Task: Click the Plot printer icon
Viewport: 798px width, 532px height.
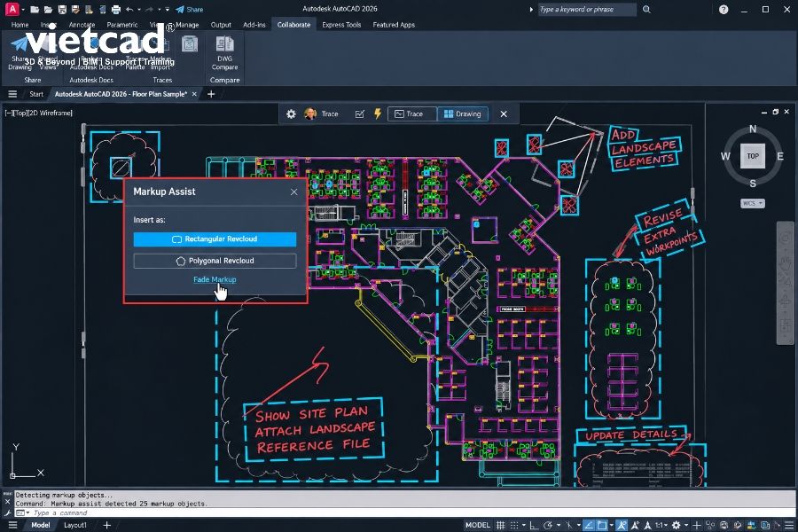Action: coord(115,9)
